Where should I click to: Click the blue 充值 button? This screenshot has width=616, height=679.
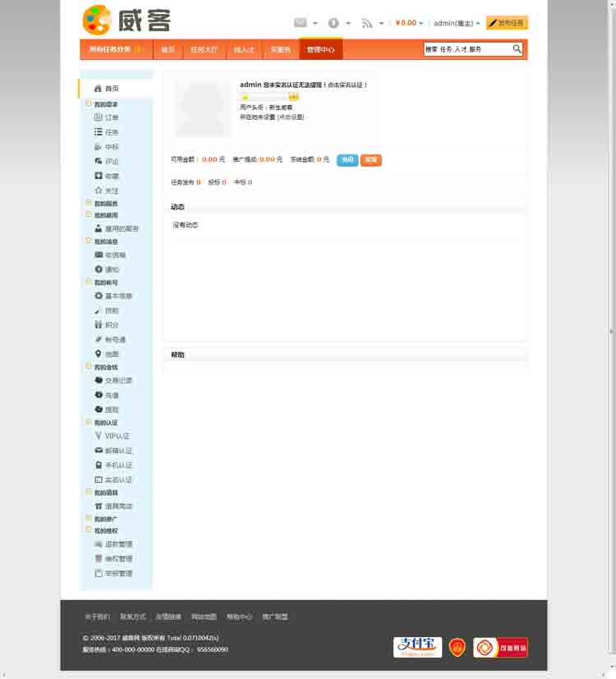pos(347,160)
